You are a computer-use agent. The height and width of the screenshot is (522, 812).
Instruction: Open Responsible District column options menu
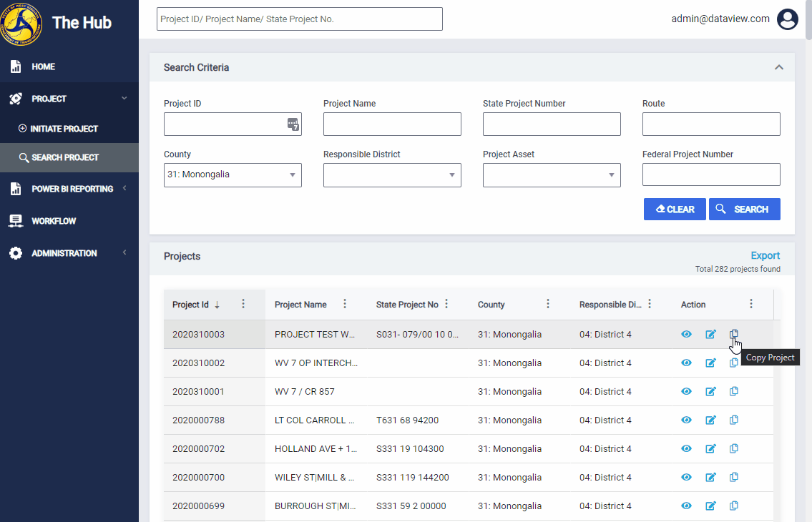point(650,304)
